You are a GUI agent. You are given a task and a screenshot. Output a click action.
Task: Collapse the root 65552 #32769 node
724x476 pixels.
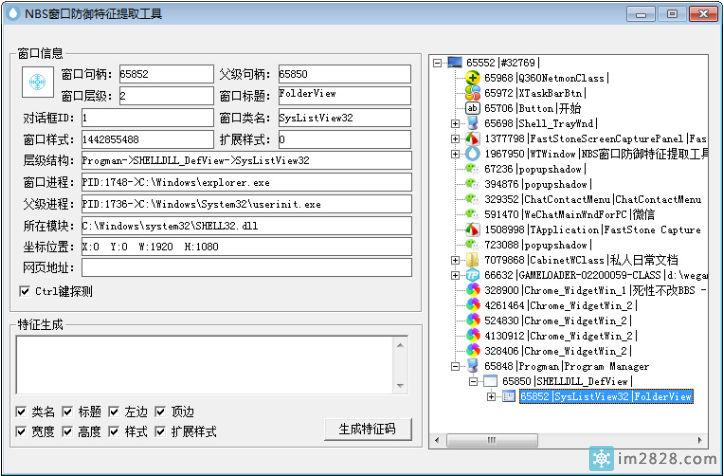tap(438, 62)
